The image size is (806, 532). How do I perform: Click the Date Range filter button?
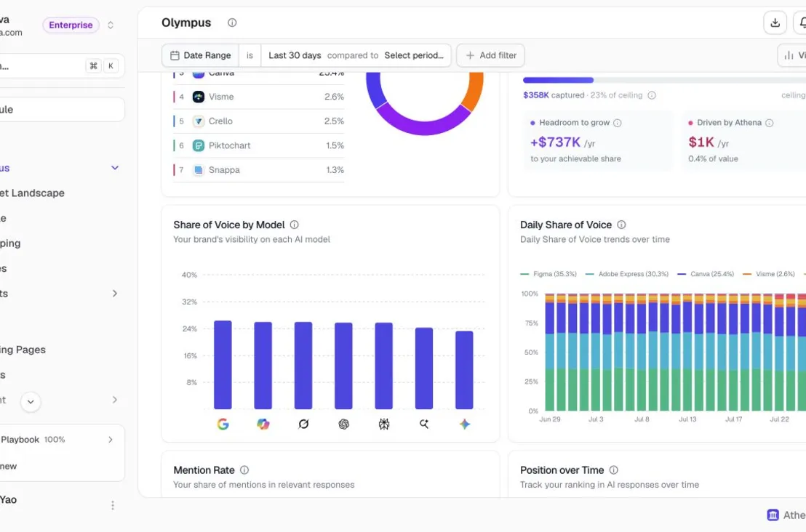coord(201,55)
